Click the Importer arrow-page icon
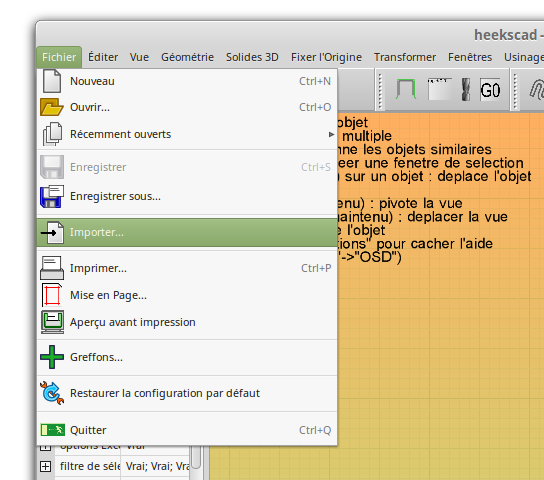 coord(52,232)
